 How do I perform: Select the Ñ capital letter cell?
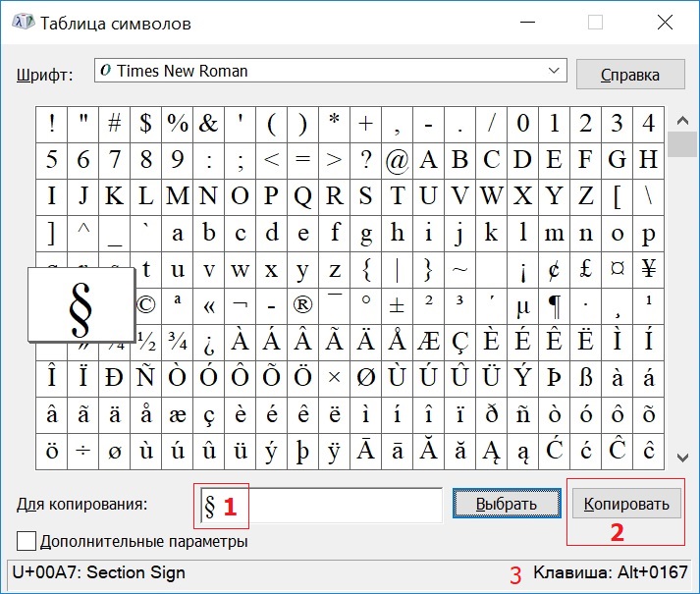tap(145, 379)
